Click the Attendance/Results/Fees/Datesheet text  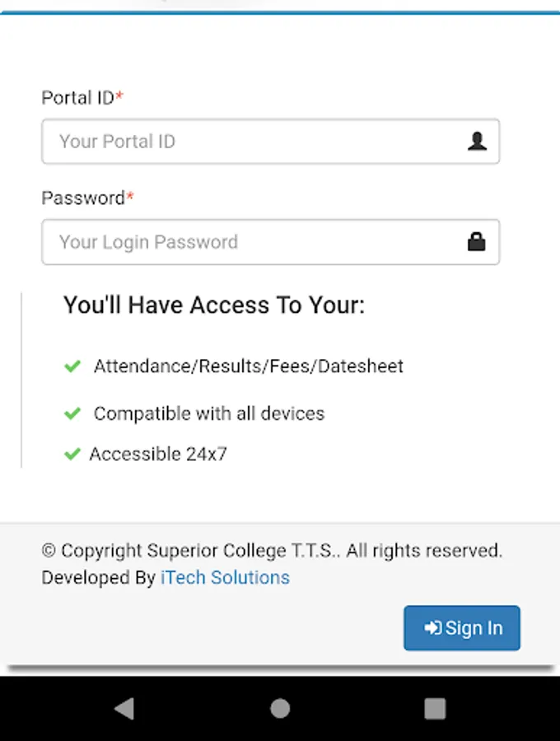[x=249, y=366]
